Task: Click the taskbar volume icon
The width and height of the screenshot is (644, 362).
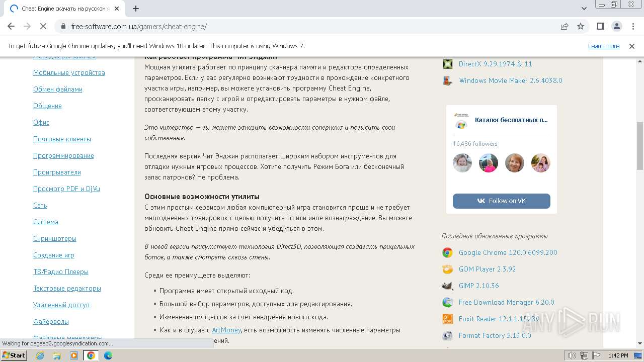Action: click(572, 355)
